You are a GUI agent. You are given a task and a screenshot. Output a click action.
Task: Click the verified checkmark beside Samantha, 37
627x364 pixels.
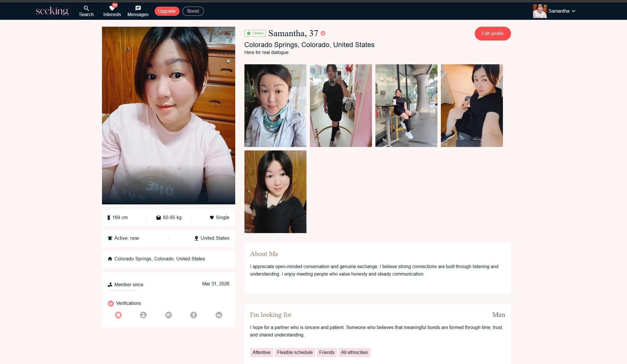pyautogui.click(x=323, y=33)
